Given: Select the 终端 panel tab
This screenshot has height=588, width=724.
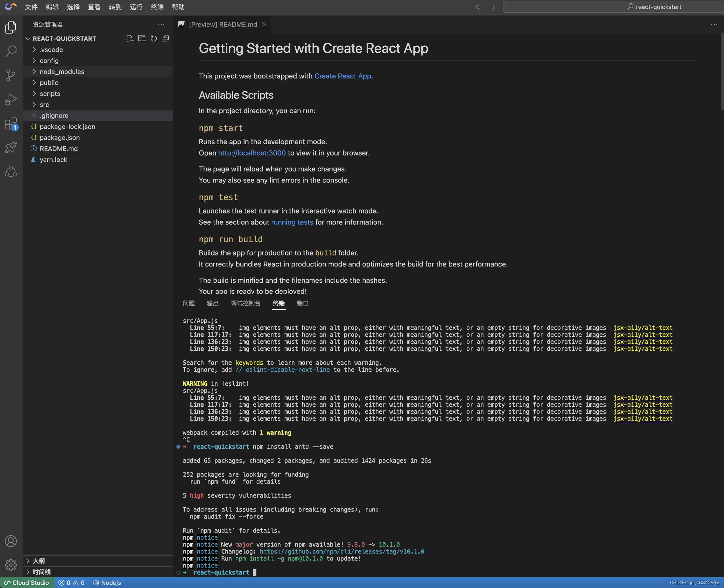Looking at the screenshot, I should click(279, 303).
